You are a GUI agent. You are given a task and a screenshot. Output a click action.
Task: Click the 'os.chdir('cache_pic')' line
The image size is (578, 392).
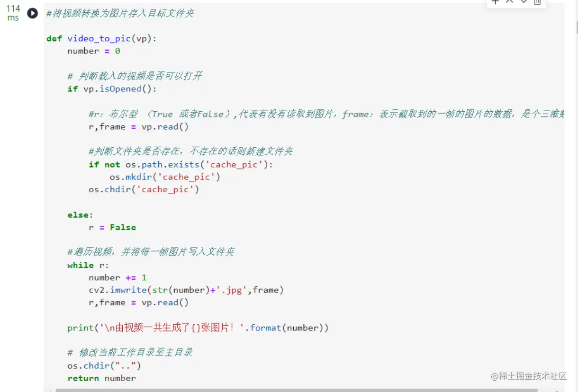point(144,189)
